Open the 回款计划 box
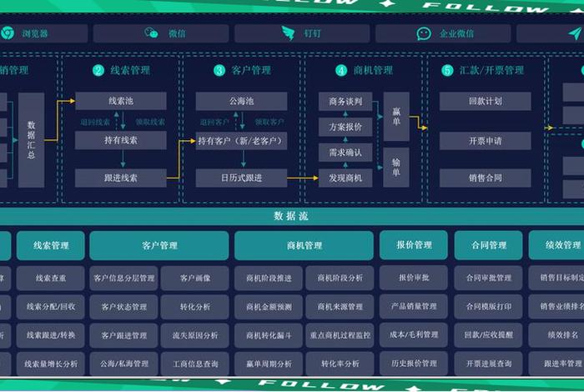Screen dimensions: 584x392 (x=485, y=101)
